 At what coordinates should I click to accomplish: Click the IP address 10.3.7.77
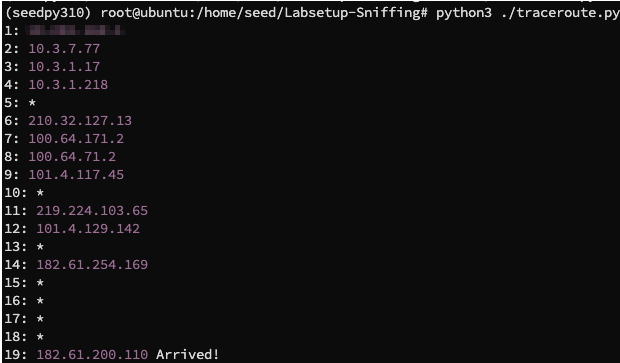[x=64, y=49]
